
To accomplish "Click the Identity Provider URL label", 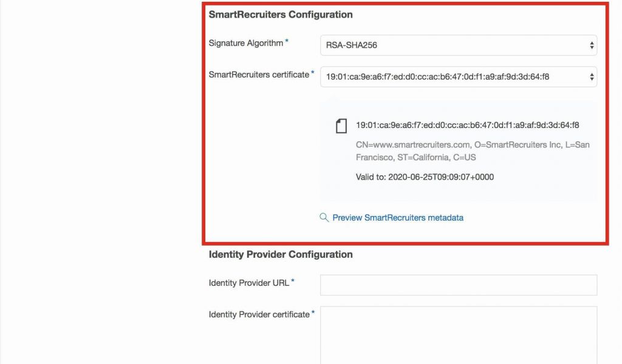I will 249,283.
